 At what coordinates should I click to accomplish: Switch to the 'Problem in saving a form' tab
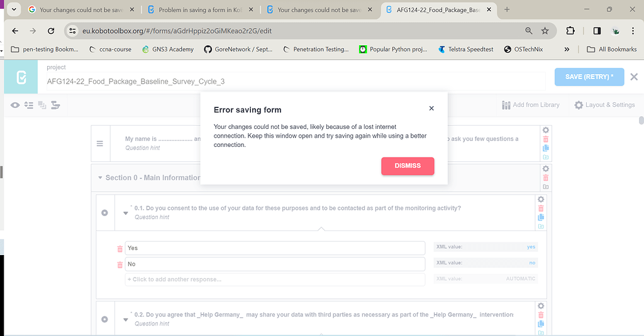coord(198,9)
